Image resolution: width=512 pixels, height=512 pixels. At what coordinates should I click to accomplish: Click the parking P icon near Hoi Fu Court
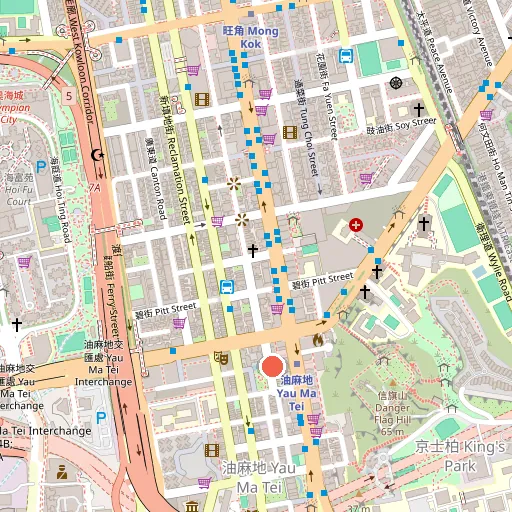click(41, 167)
